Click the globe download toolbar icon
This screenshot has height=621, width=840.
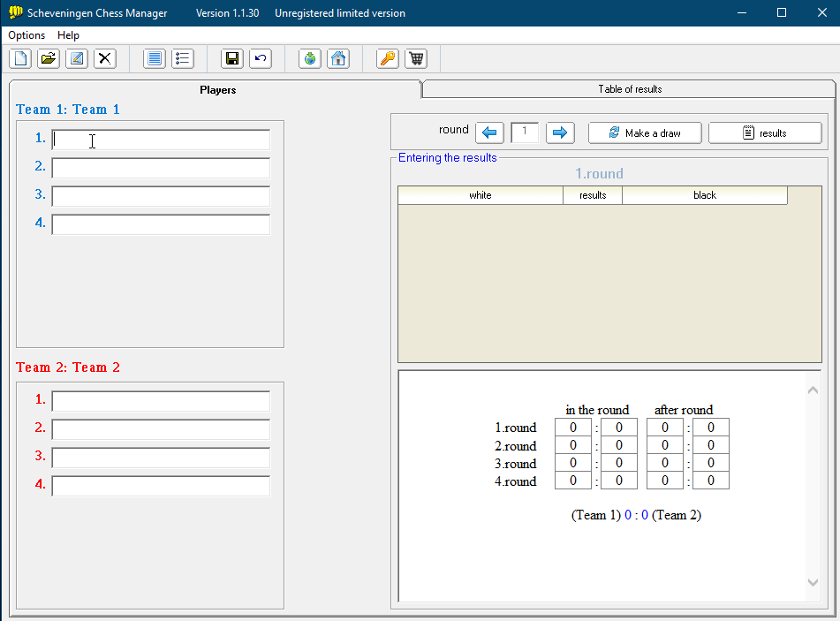pyautogui.click(x=310, y=58)
